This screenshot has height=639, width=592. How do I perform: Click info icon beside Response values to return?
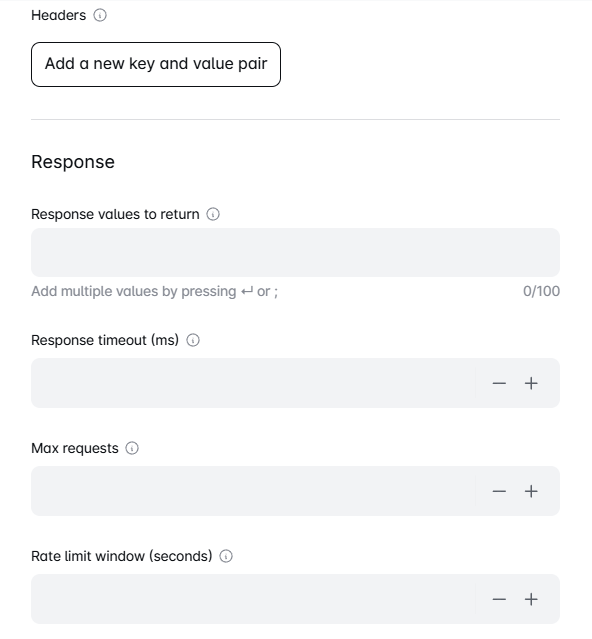pos(213,214)
